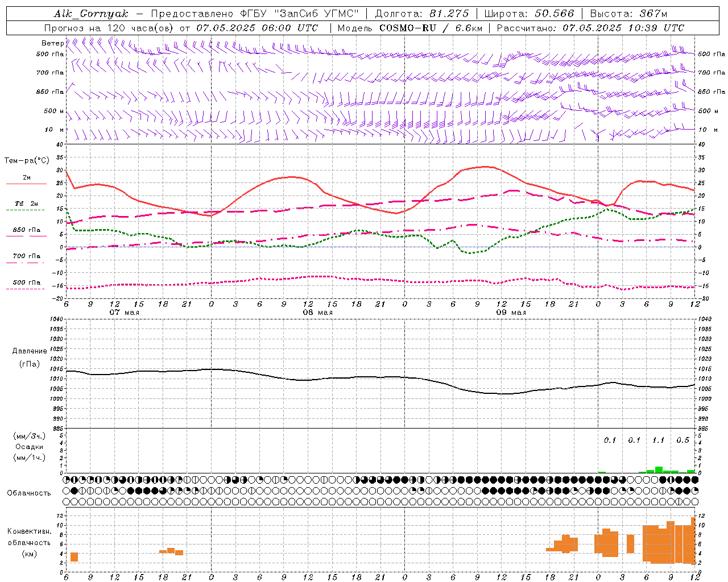This screenshot has height=582, width=728.
Task: Click the dash-dot 700 гПа temperature legend line
Action: pyautogui.click(x=26, y=263)
